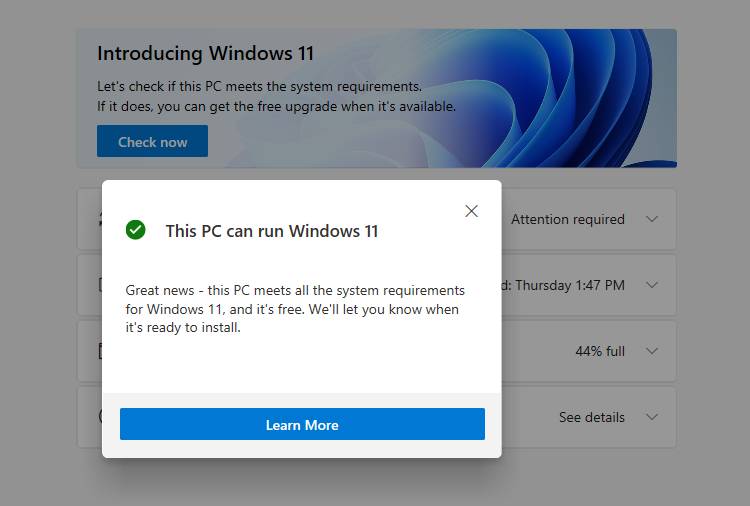This screenshot has height=506, width=750.
Task: Click the green checkmark icon in dialog
Action: 136,230
